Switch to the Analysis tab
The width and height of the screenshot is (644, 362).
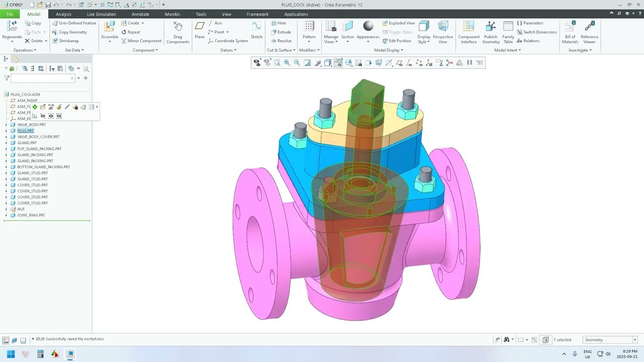click(63, 14)
